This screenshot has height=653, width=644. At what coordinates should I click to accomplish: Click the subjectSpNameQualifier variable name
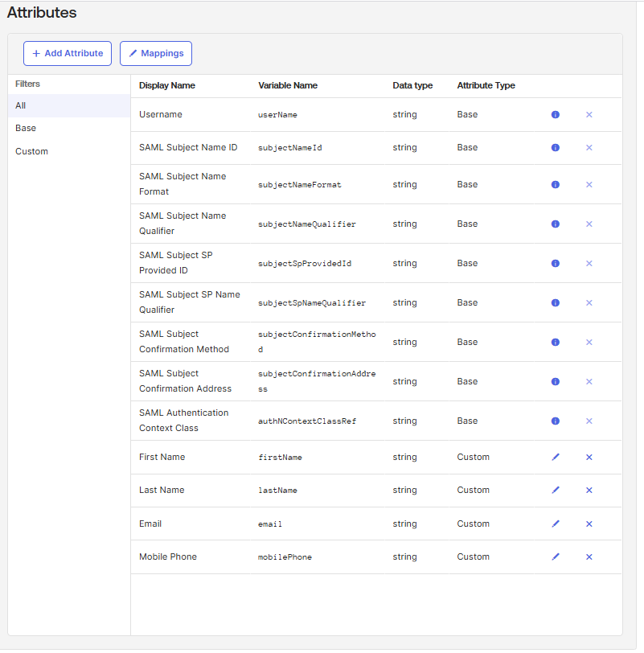(x=312, y=303)
